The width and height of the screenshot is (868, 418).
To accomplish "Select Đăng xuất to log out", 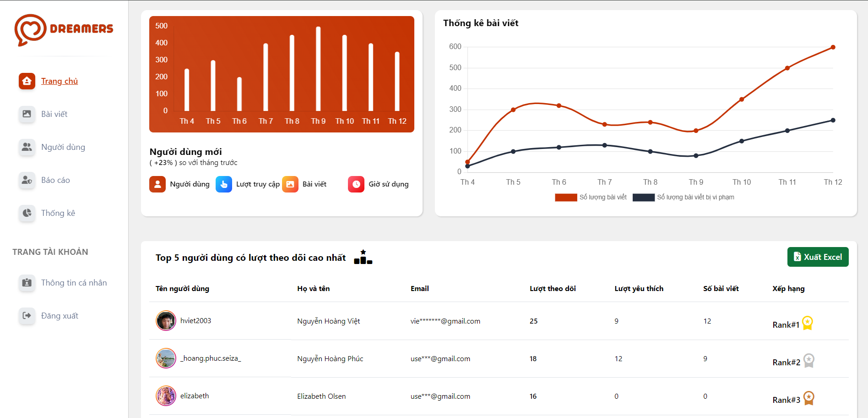I will pyautogui.click(x=60, y=316).
